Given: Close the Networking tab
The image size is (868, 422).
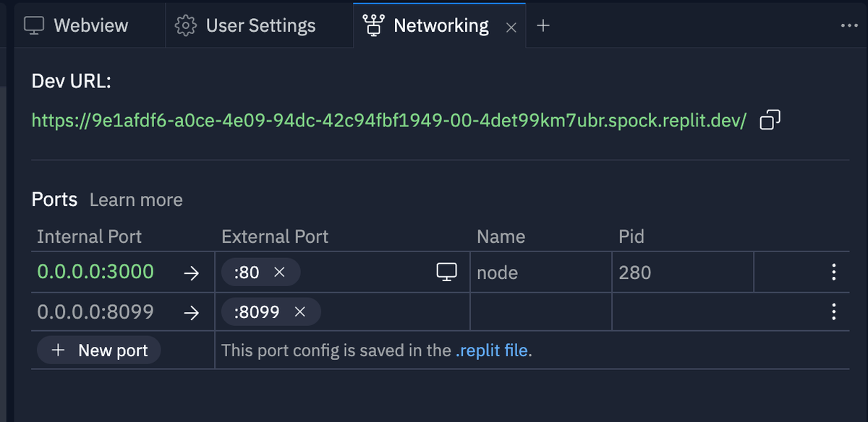Looking at the screenshot, I should click(x=511, y=26).
